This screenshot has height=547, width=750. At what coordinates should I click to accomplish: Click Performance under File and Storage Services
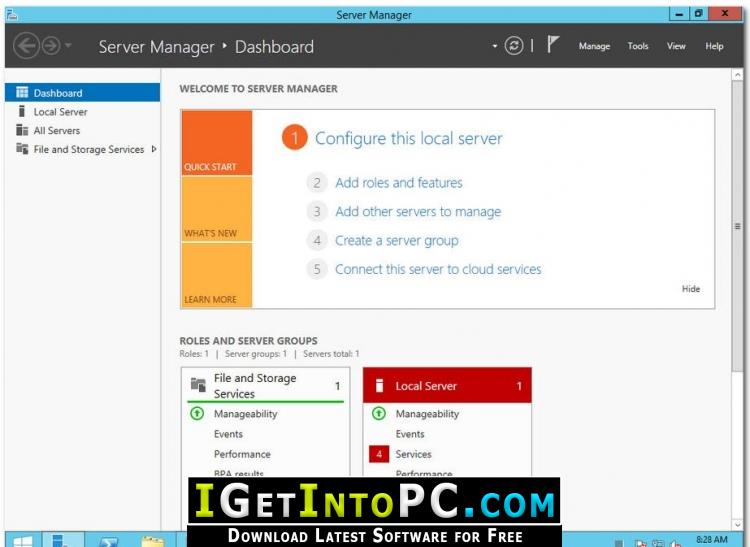point(242,454)
